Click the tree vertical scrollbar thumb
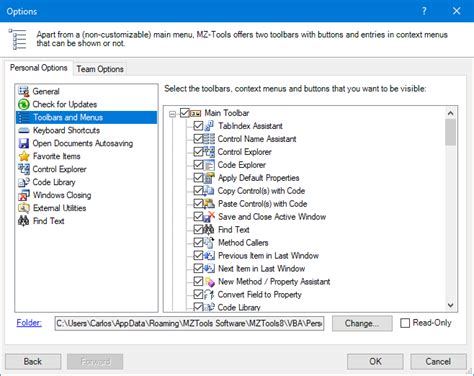474x376 pixels. [451, 132]
